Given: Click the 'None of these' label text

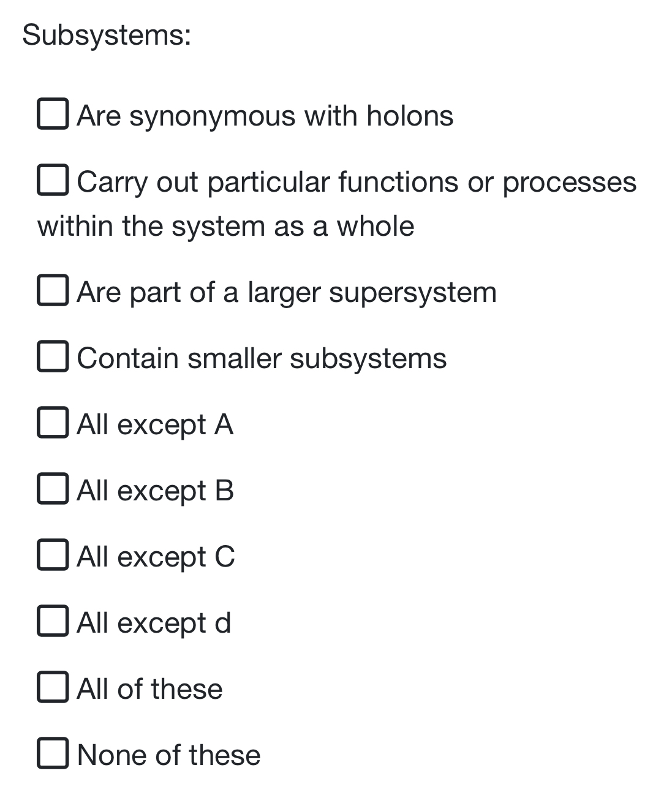Looking at the screenshot, I should tap(167, 756).
